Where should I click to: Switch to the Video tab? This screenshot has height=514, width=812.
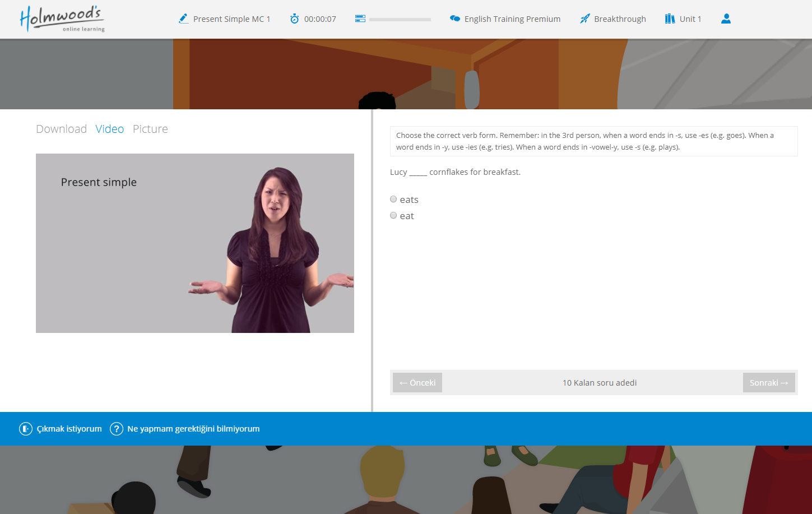(x=110, y=129)
